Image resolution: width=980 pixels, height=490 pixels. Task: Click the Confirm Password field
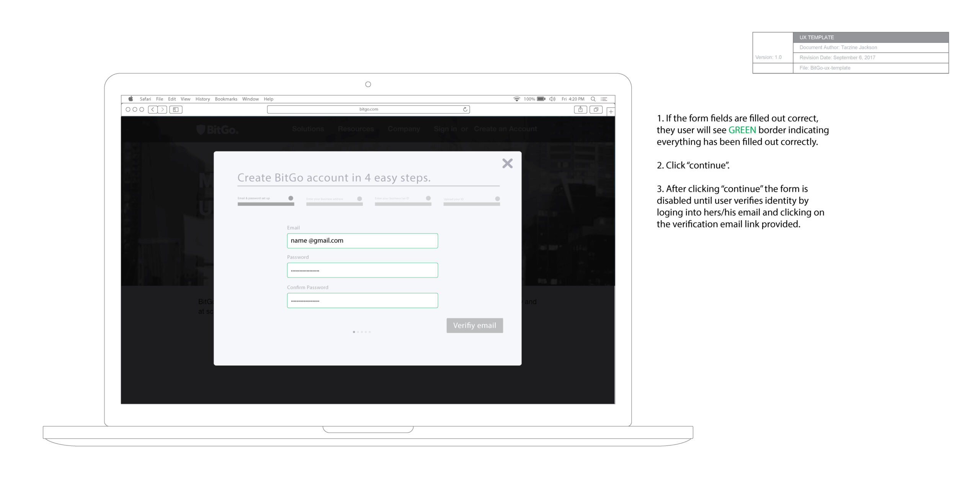point(362,301)
